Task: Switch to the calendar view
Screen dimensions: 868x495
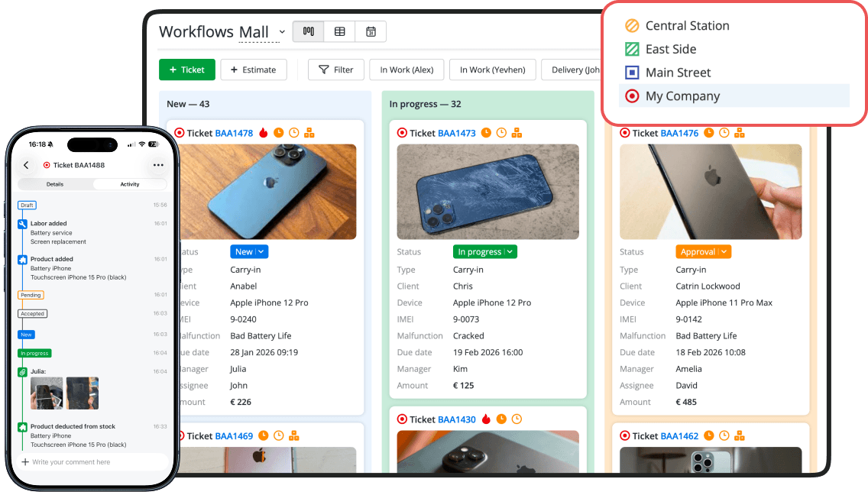Action: coord(371,31)
